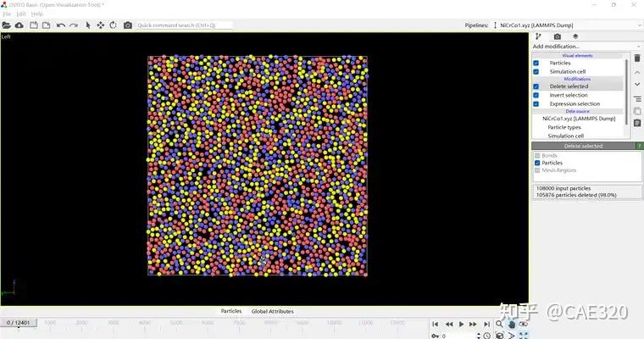The height and width of the screenshot is (339, 644).
Task: Uncheck Particles in Delete selected panel
Action: click(537, 163)
